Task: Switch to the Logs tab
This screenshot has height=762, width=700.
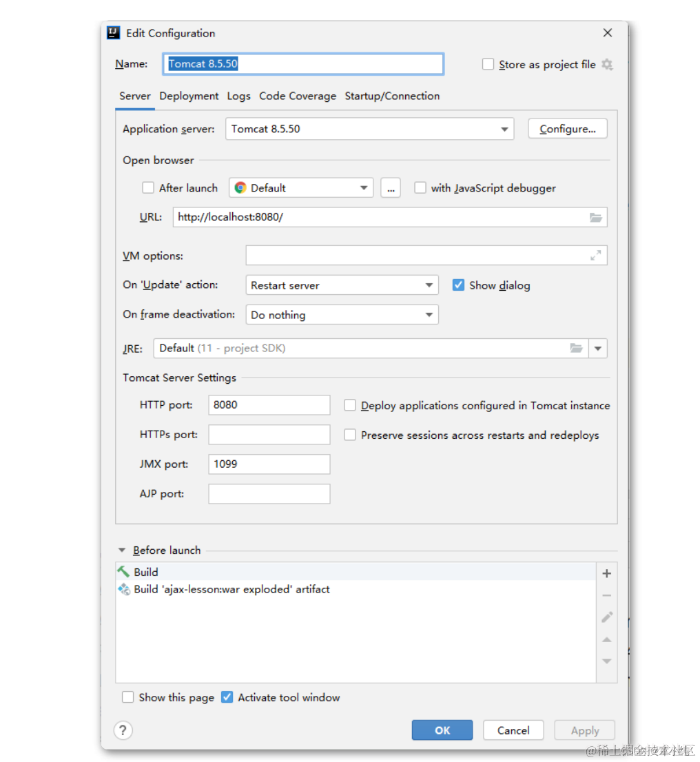Action: [238, 96]
